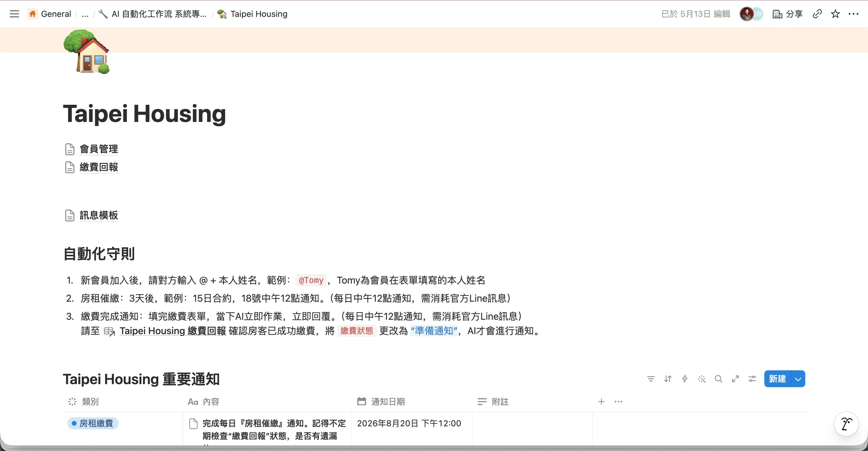
Task: Click the rule about 新會員加入後
Action: click(x=283, y=280)
